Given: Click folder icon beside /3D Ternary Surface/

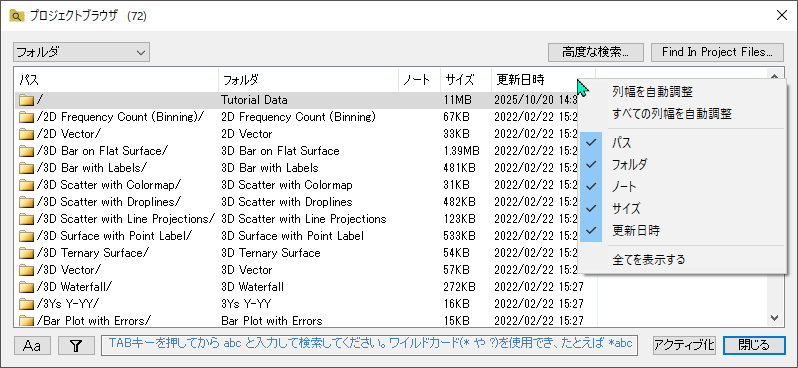Looking at the screenshot, I should coord(26,253).
